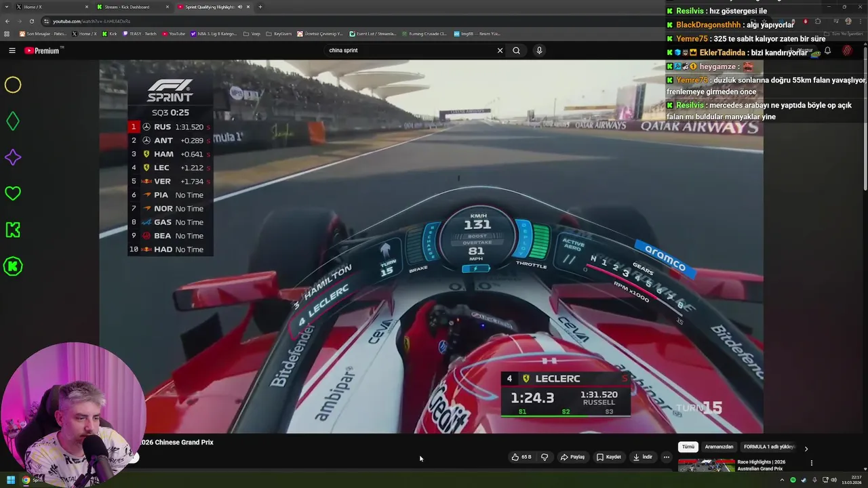This screenshot has height=488, width=868.
Task: Open a new browser tab
Action: click(x=260, y=7)
